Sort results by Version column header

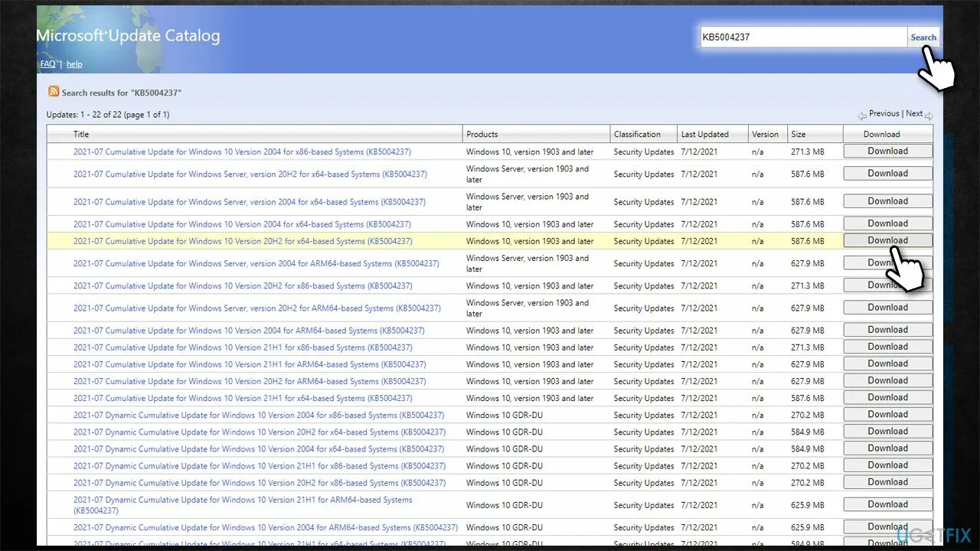(x=765, y=134)
